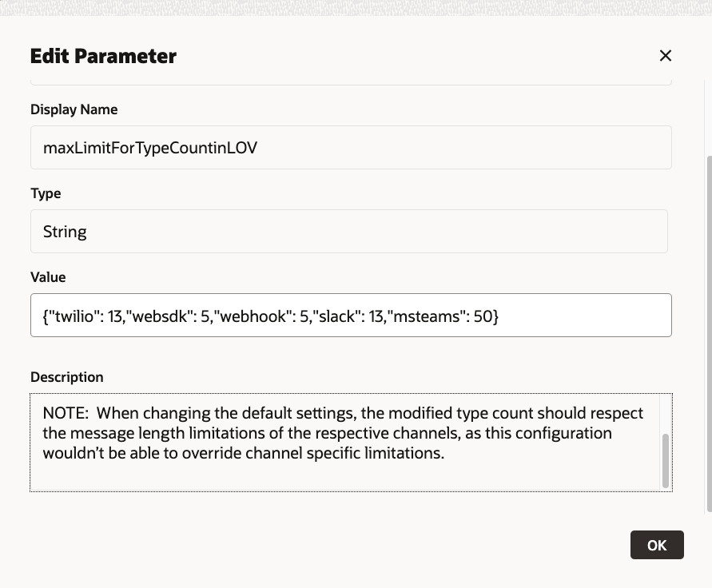The width and height of the screenshot is (712, 588).
Task: Click the Description box scrollbar thumb
Action: (666, 460)
